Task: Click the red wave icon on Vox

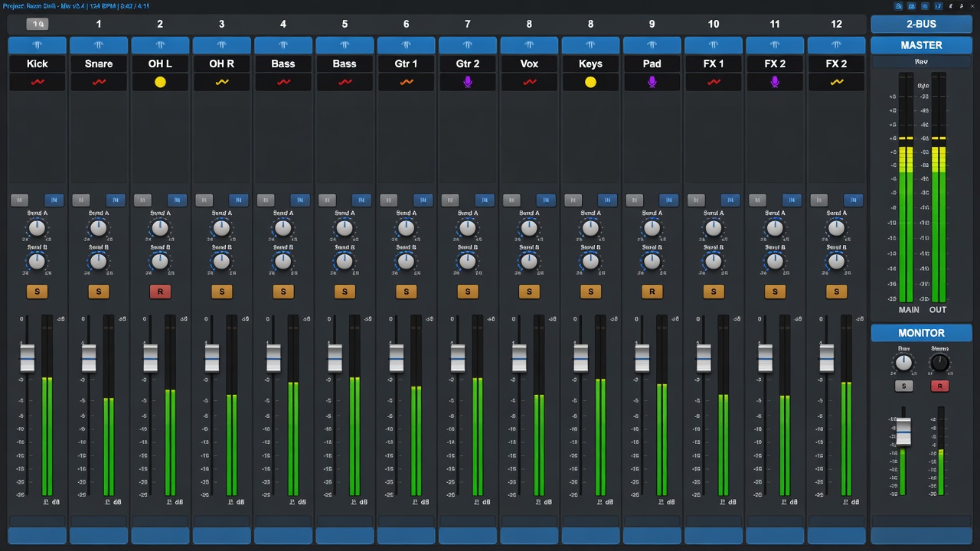Action: point(529,82)
